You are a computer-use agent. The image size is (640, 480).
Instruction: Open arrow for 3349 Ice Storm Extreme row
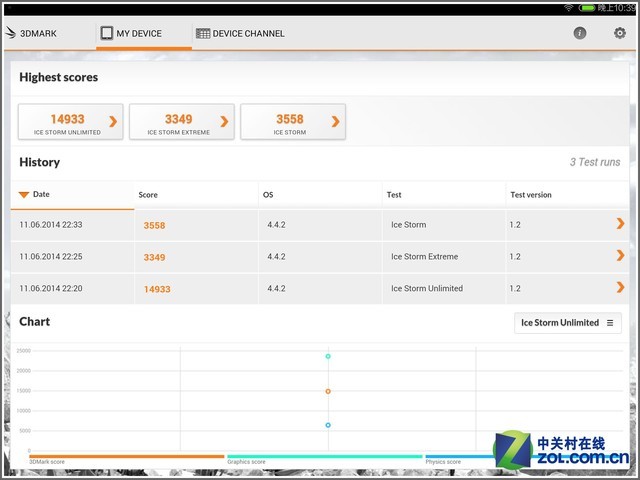(621, 256)
